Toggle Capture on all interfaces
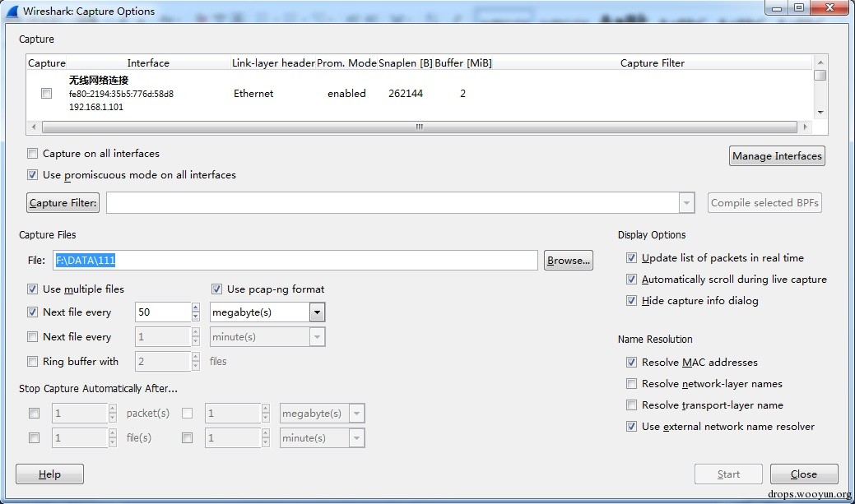Screen dimensions: 855x504 pos(33,154)
